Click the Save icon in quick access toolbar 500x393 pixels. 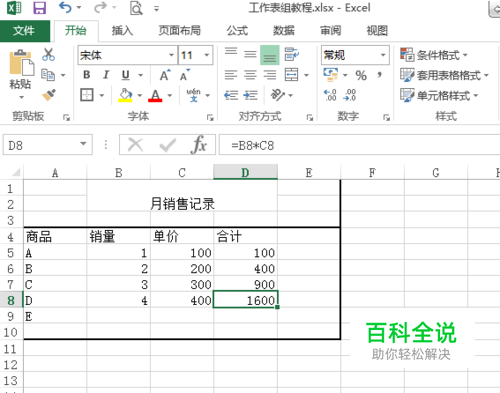point(39,8)
